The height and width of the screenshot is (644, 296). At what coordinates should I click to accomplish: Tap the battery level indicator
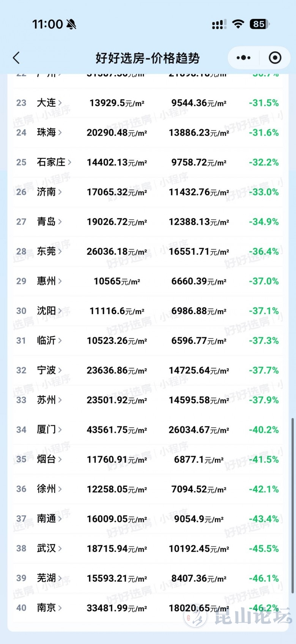click(259, 24)
